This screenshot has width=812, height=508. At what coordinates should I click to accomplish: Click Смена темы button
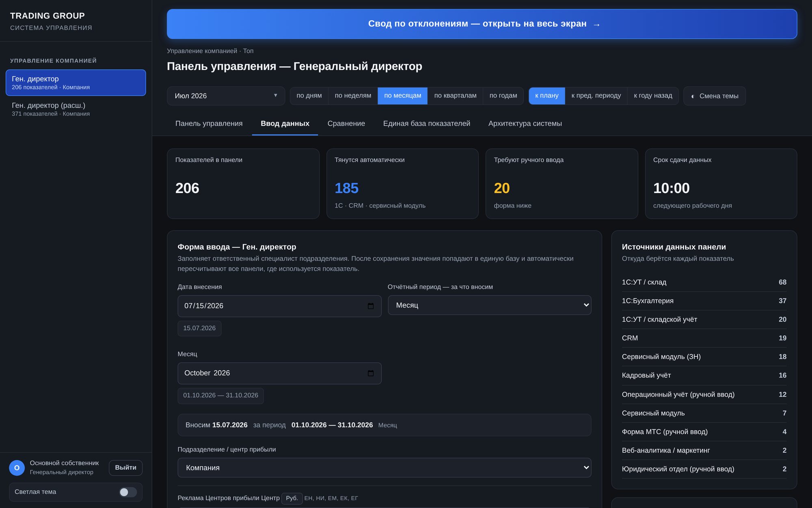(714, 96)
